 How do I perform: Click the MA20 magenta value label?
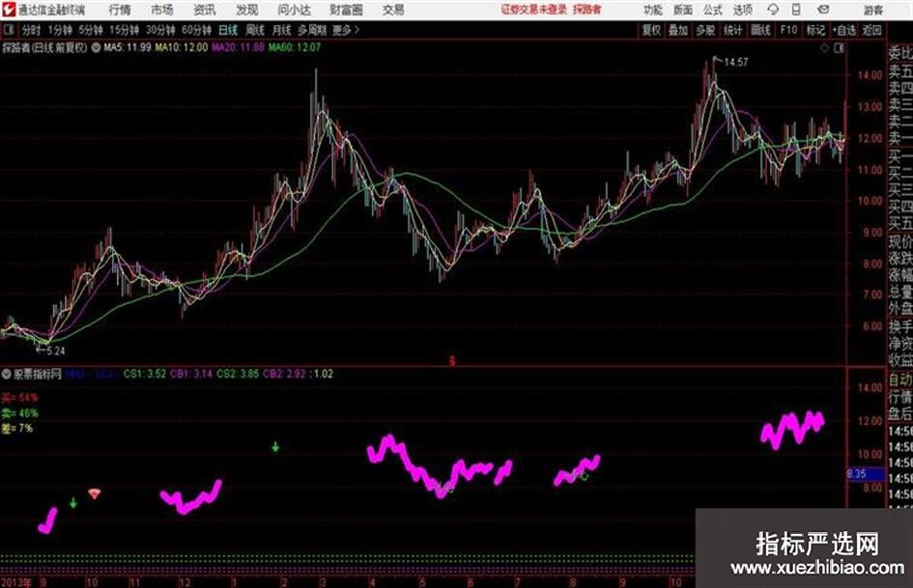(238, 47)
